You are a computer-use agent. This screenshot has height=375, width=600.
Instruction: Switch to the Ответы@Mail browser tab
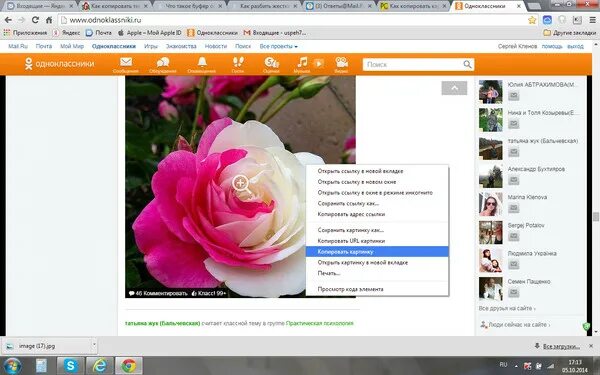coord(339,6)
